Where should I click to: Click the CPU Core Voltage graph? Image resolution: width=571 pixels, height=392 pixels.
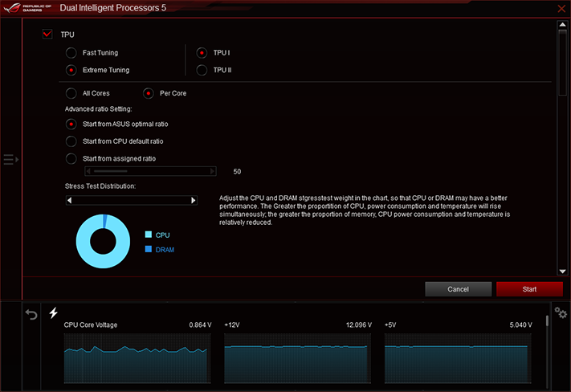[x=137, y=358]
